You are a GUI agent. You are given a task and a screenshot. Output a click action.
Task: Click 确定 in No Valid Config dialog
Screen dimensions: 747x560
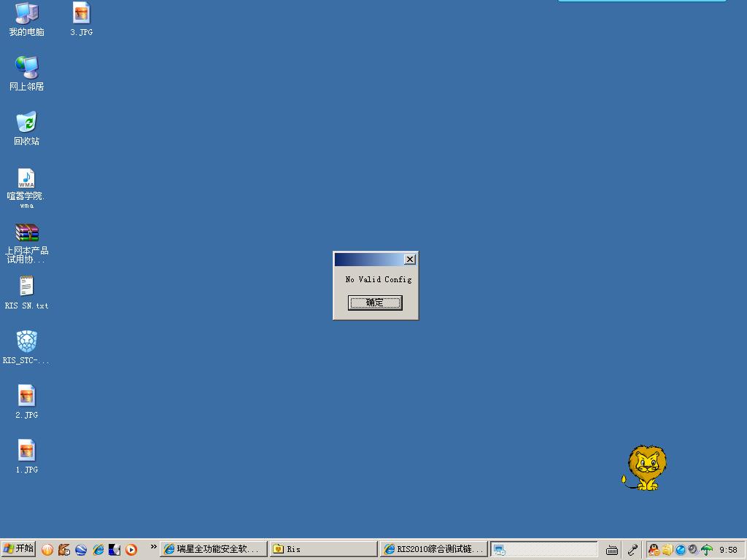pyautogui.click(x=375, y=303)
